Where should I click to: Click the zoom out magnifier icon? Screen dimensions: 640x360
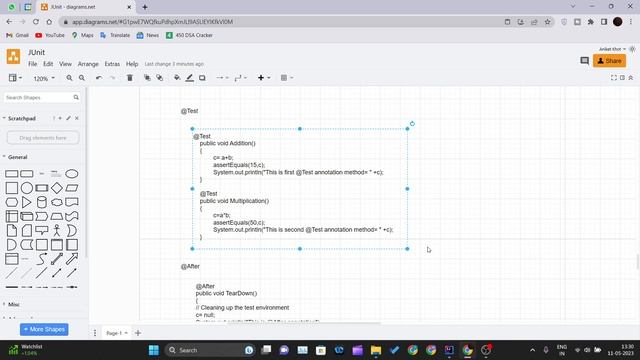[x=82, y=78]
